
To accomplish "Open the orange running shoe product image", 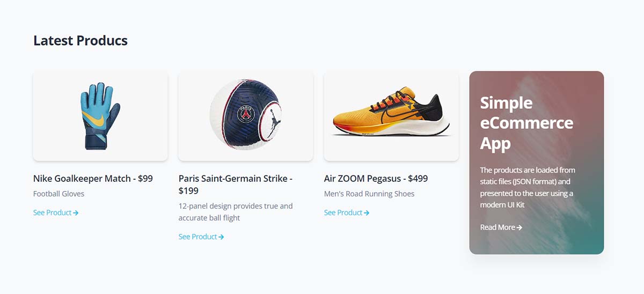I will pyautogui.click(x=391, y=116).
